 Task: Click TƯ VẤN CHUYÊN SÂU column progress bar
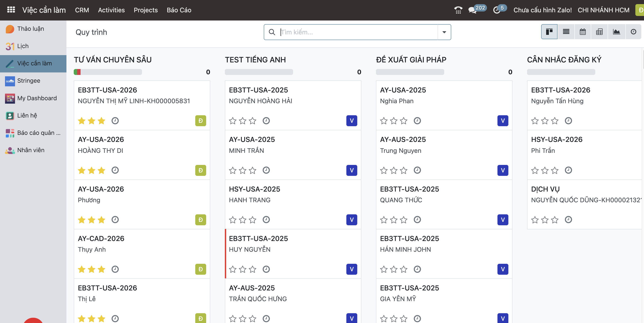[x=108, y=72]
